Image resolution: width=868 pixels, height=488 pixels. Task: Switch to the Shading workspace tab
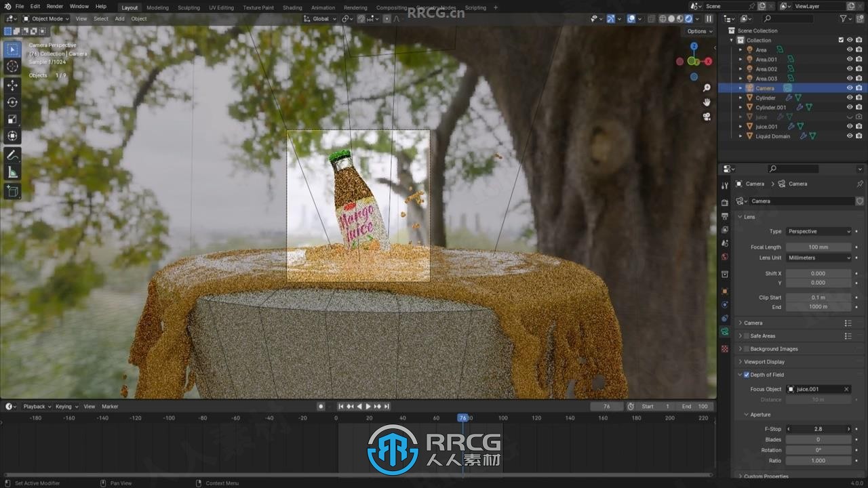(x=292, y=7)
